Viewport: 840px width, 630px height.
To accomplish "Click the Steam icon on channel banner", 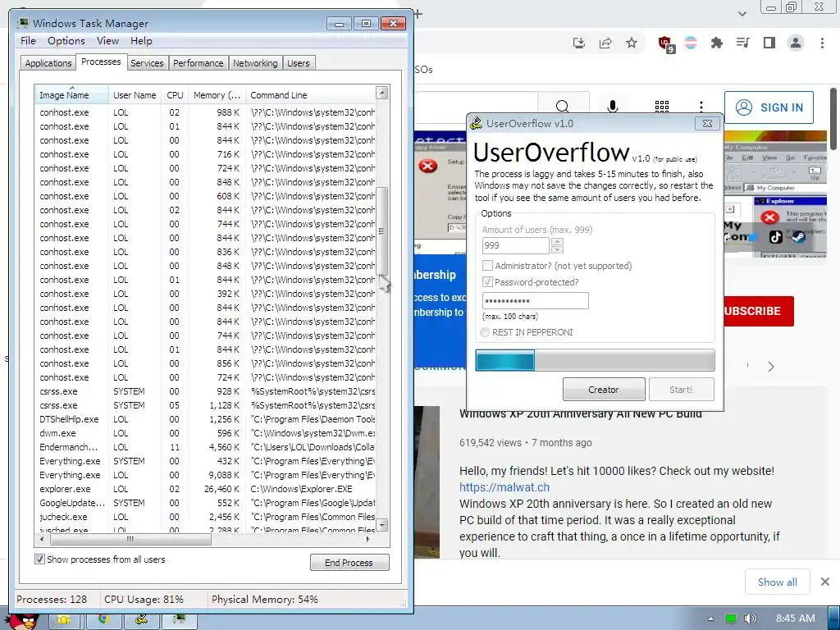I will 799,237.
